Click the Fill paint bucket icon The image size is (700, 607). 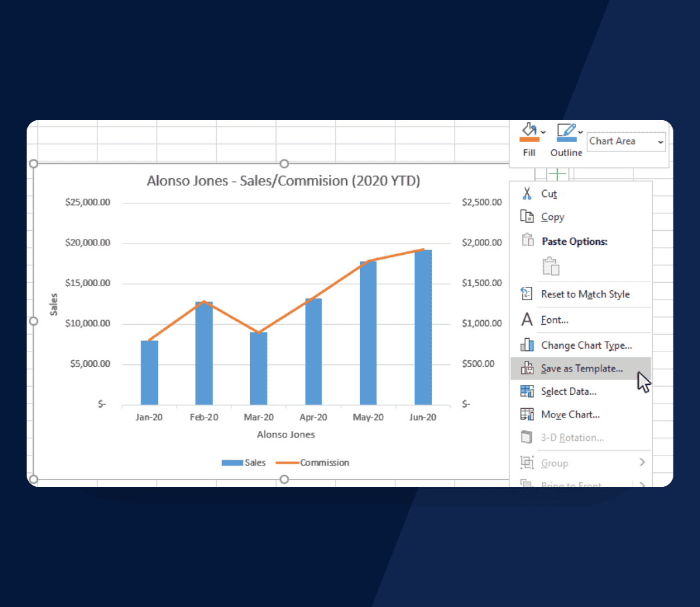point(528,129)
